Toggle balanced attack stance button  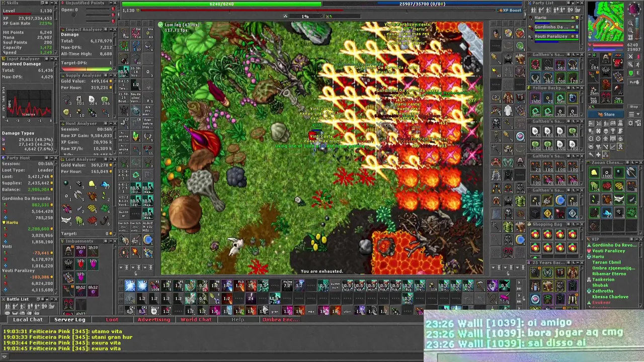tap(630, 65)
